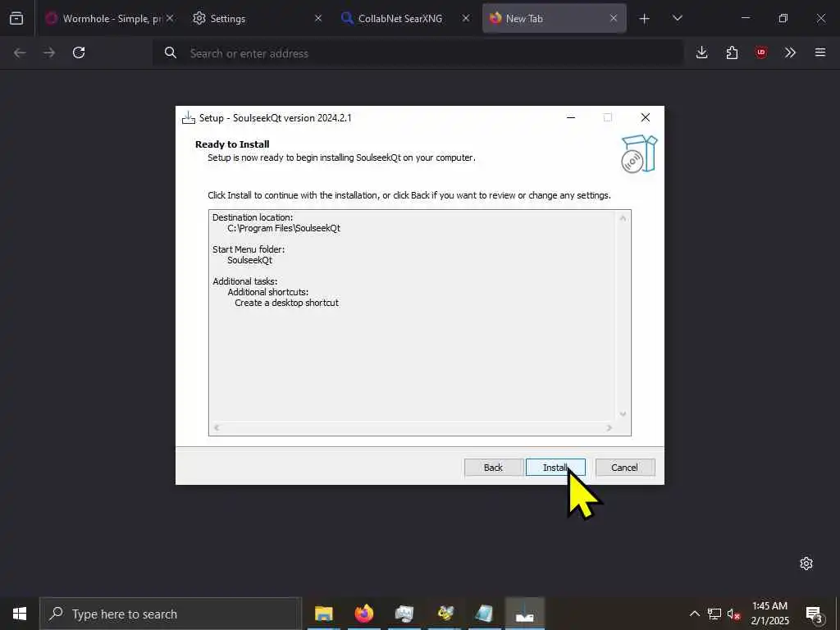Click the vertical scrollbar down arrow in summary box
Viewport: 840px width, 630px height.
[623, 414]
